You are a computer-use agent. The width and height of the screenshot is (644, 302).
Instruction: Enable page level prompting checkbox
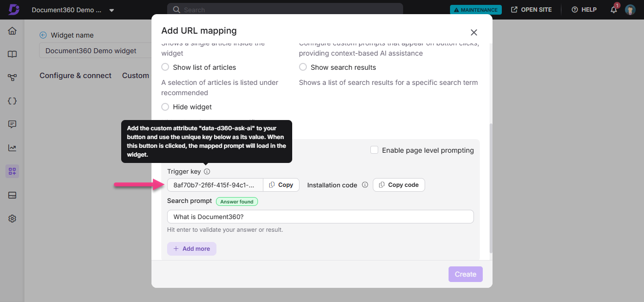pos(374,150)
